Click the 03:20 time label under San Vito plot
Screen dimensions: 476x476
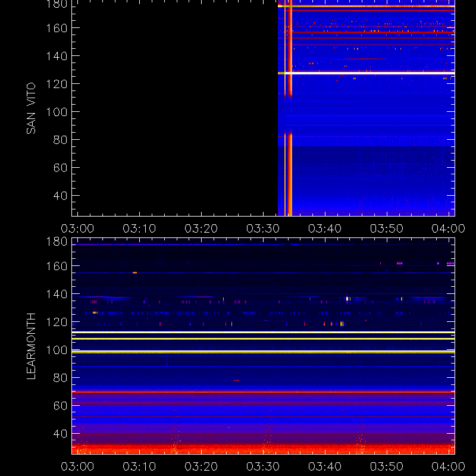tap(201, 228)
